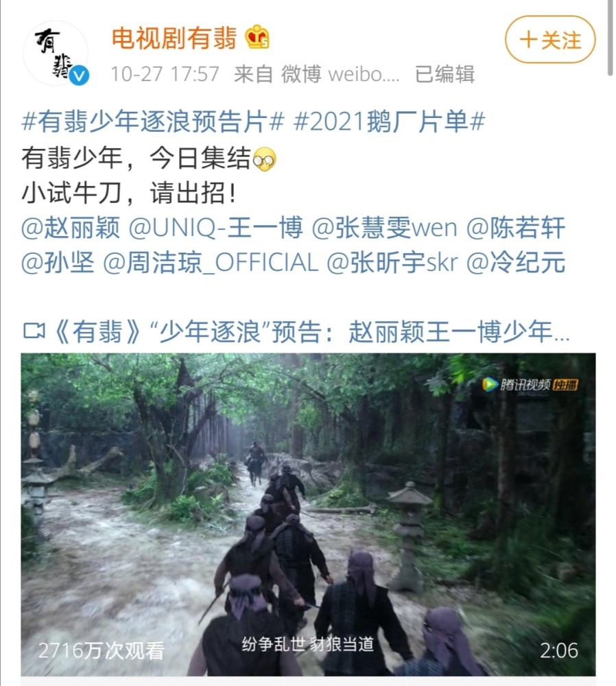The image size is (616, 686).
Task: Click the page scrollbar at right edge
Action: (x=612, y=38)
